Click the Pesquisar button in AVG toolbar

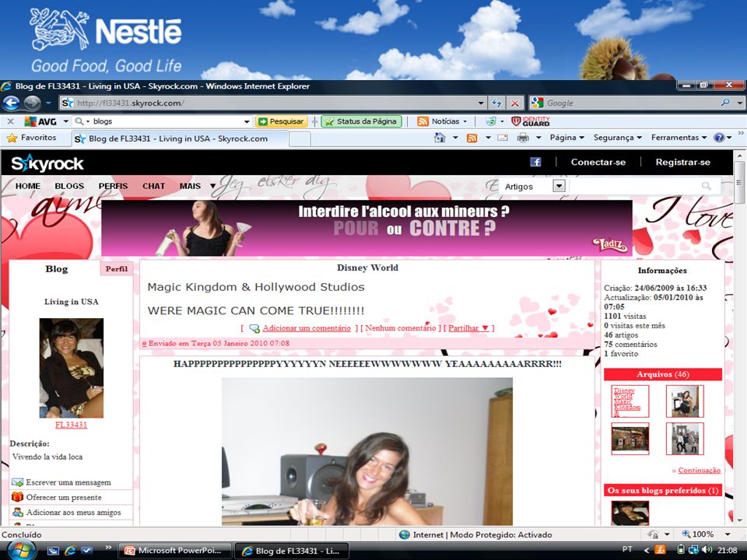point(282,121)
